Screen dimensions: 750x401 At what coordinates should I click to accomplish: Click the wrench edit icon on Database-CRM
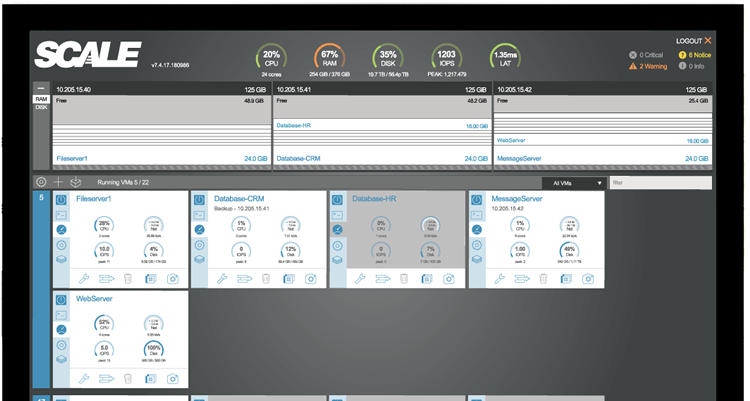pyautogui.click(x=222, y=278)
